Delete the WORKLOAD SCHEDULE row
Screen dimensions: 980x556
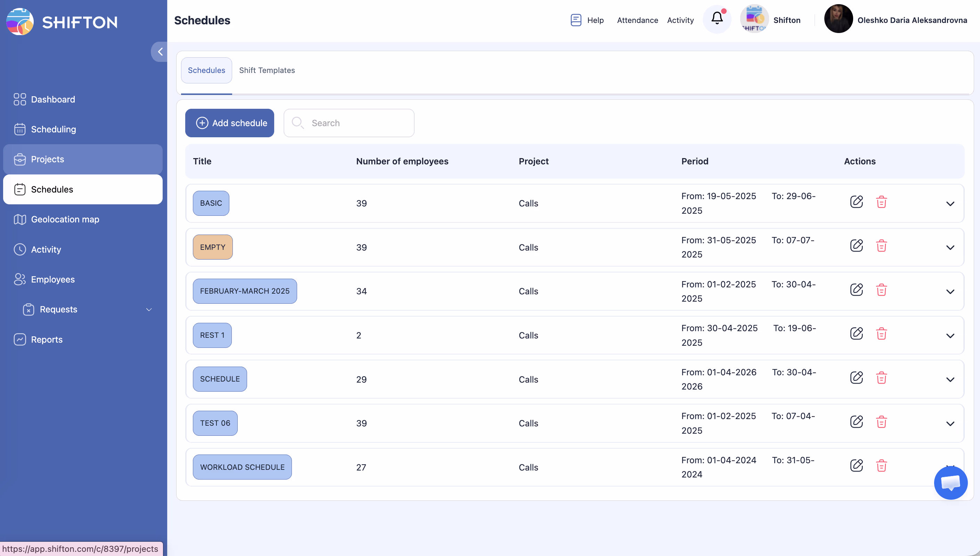tap(881, 466)
